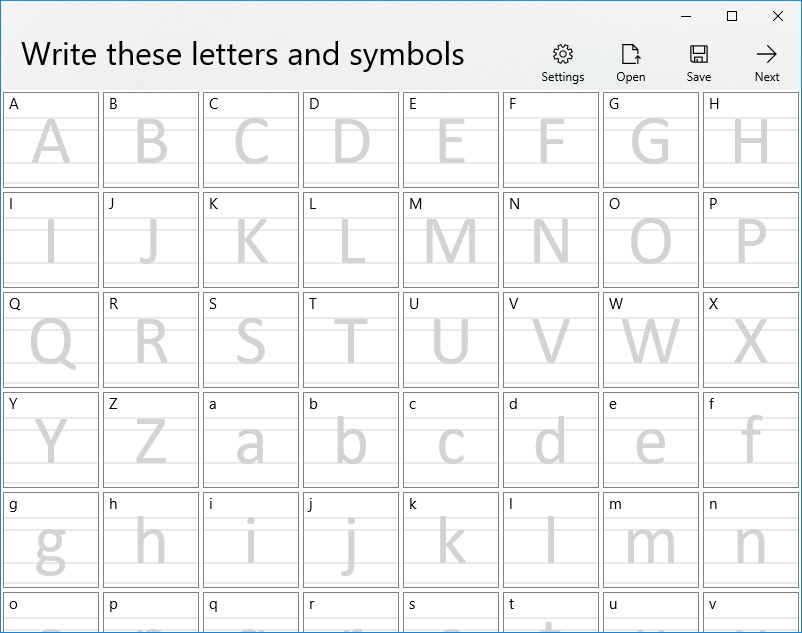Click the uppercase P writing area

pyautogui.click(x=751, y=240)
